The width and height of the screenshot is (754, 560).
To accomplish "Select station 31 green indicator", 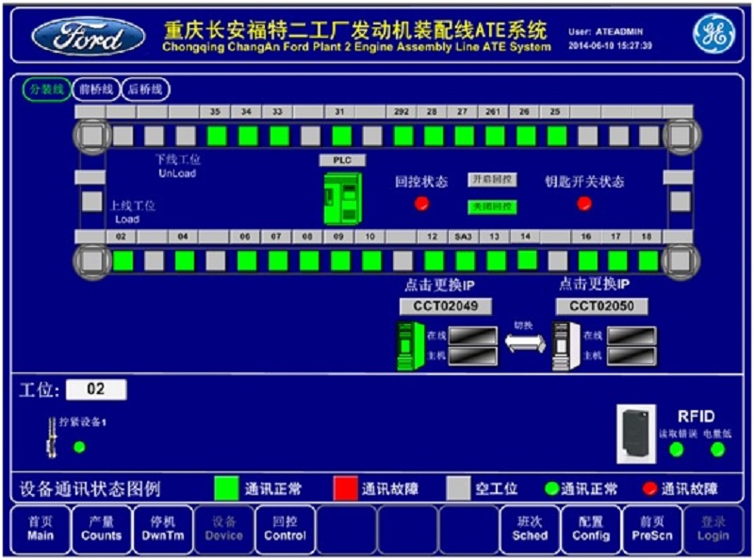I will pos(341,136).
